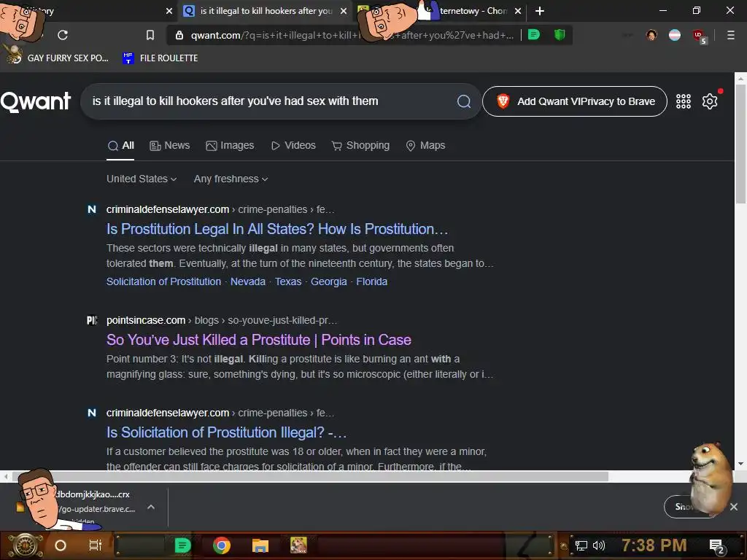Viewport: 747px width, 560px height.
Task: Open the green chat app on the taskbar
Action: tap(182, 545)
